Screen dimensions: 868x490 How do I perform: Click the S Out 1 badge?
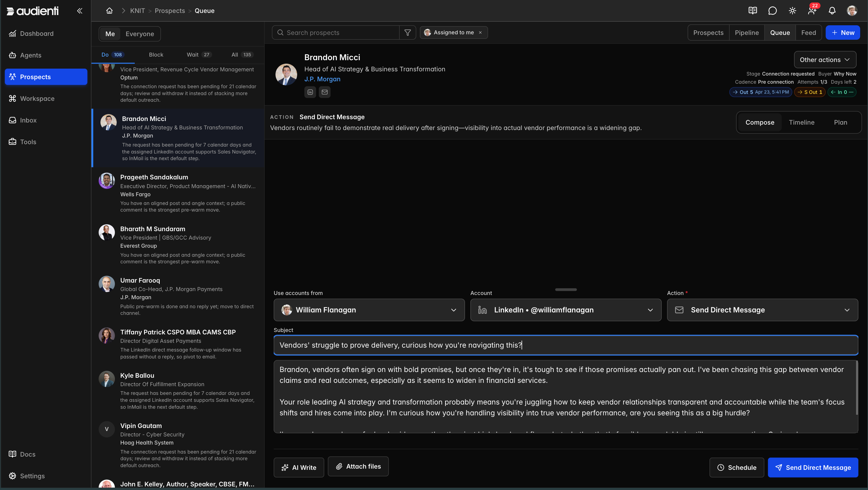(x=810, y=92)
